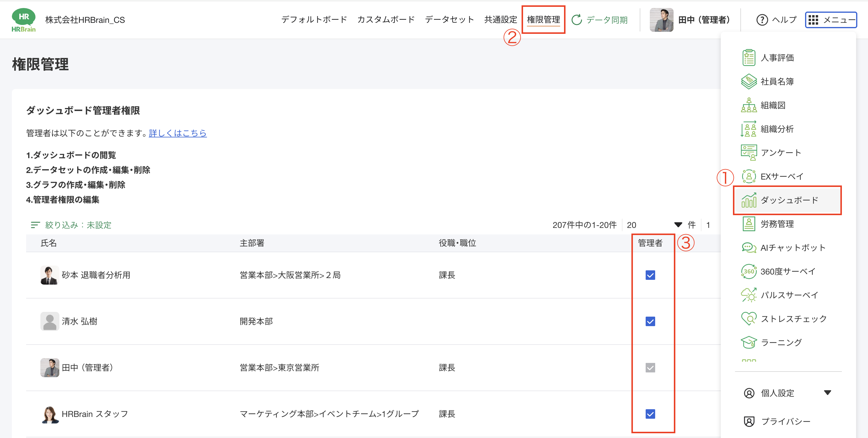Open the メニュー grid panel
Viewport: 868px width, 438px height.
click(831, 20)
